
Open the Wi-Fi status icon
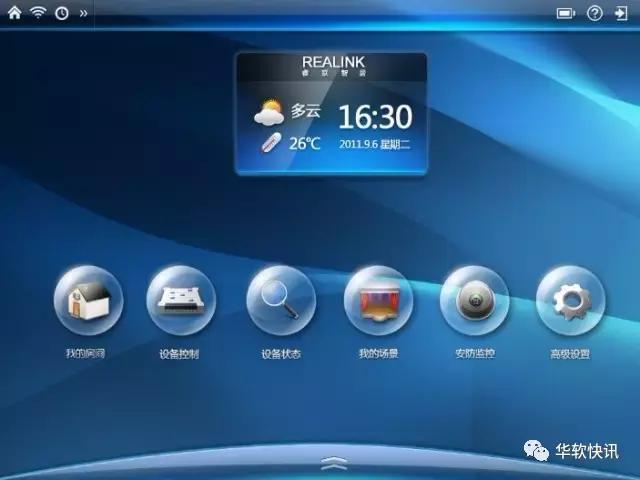coord(38,13)
